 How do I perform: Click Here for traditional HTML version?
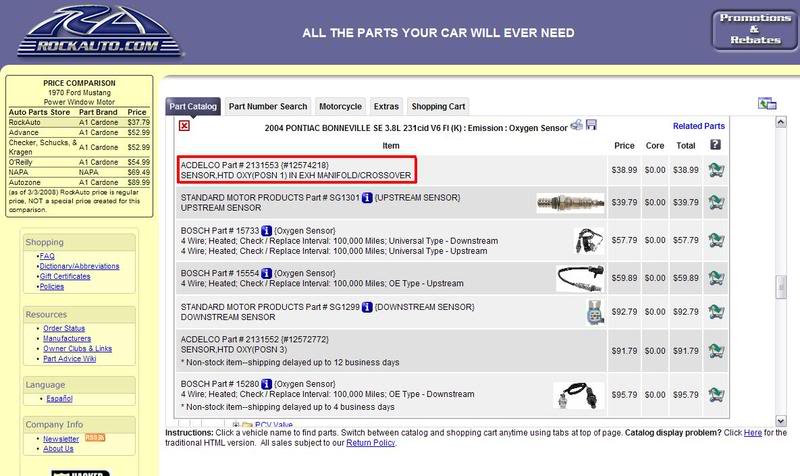click(753, 433)
